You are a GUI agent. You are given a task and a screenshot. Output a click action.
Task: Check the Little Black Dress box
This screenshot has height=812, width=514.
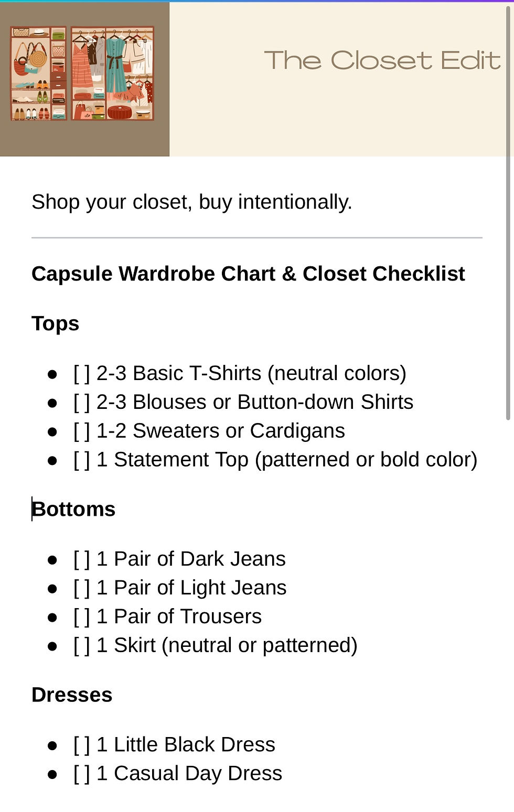(x=82, y=745)
